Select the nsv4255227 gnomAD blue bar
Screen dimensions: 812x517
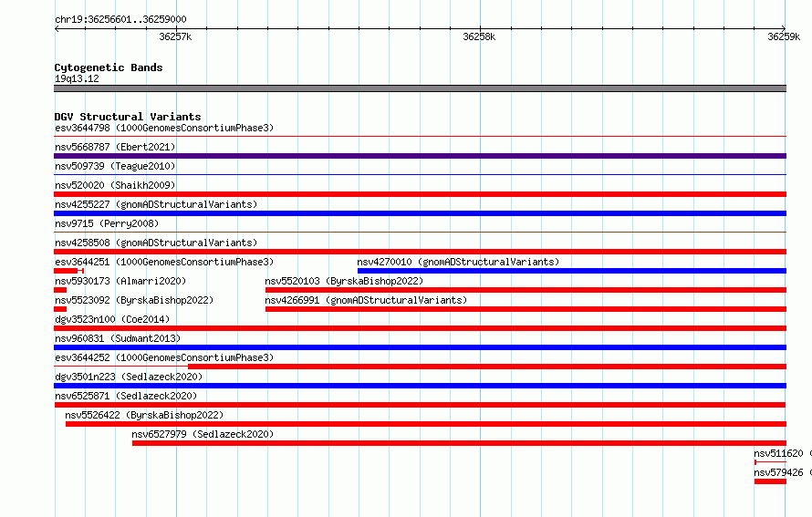point(420,213)
